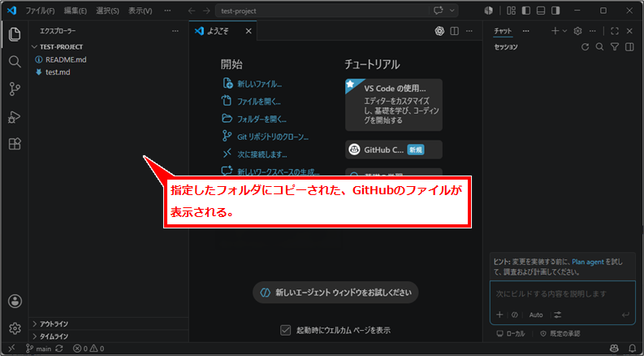Open the ローカル session target dropdown
This screenshot has height=356, width=644.
[511, 334]
